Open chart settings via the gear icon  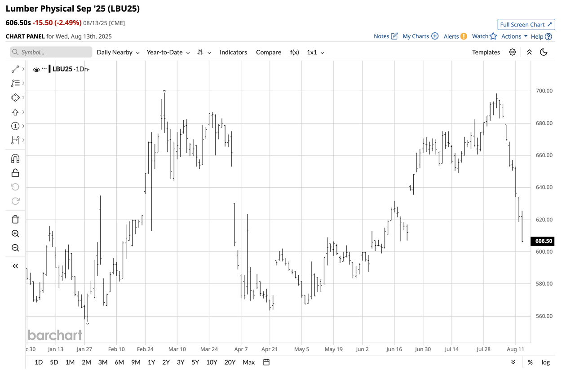(513, 52)
